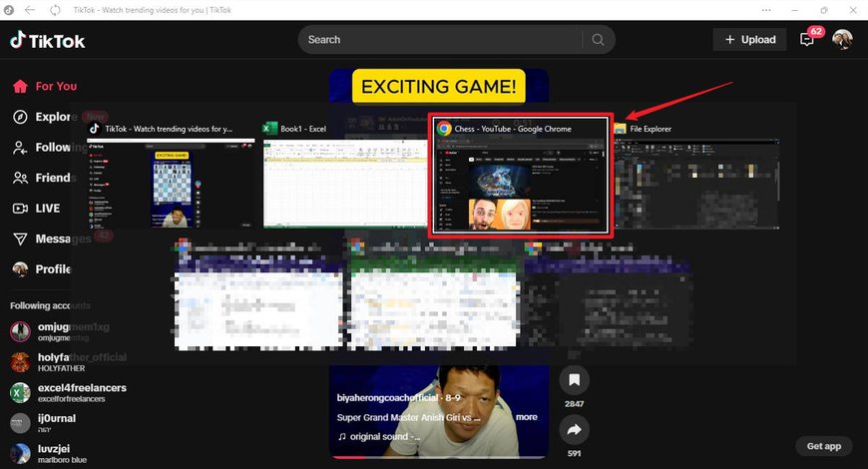868x469 pixels.
Task: Open the ij0urnal followed account
Action: [43, 423]
